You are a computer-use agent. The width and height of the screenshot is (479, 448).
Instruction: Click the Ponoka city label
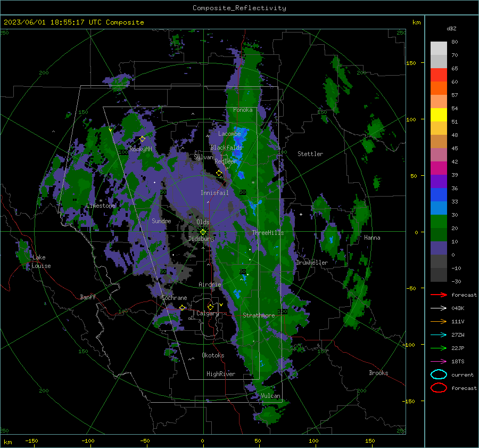point(243,110)
